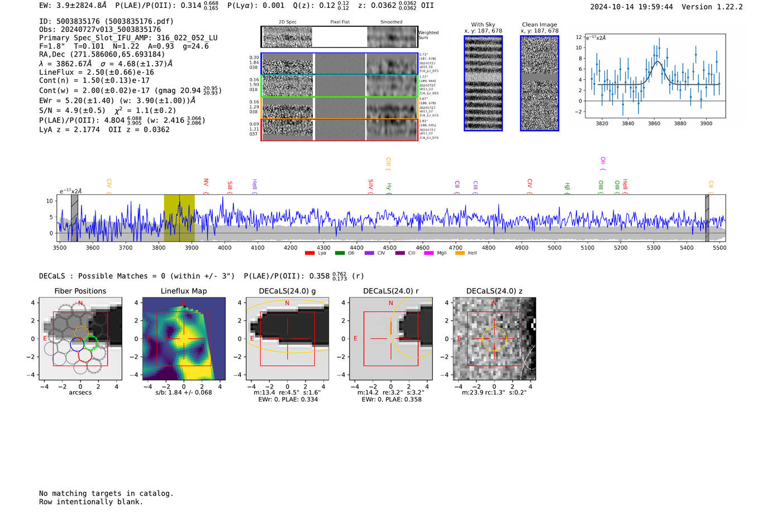Click the purple CII line marker
This screenshot has width=782, height=532.
tap(457, 188)
